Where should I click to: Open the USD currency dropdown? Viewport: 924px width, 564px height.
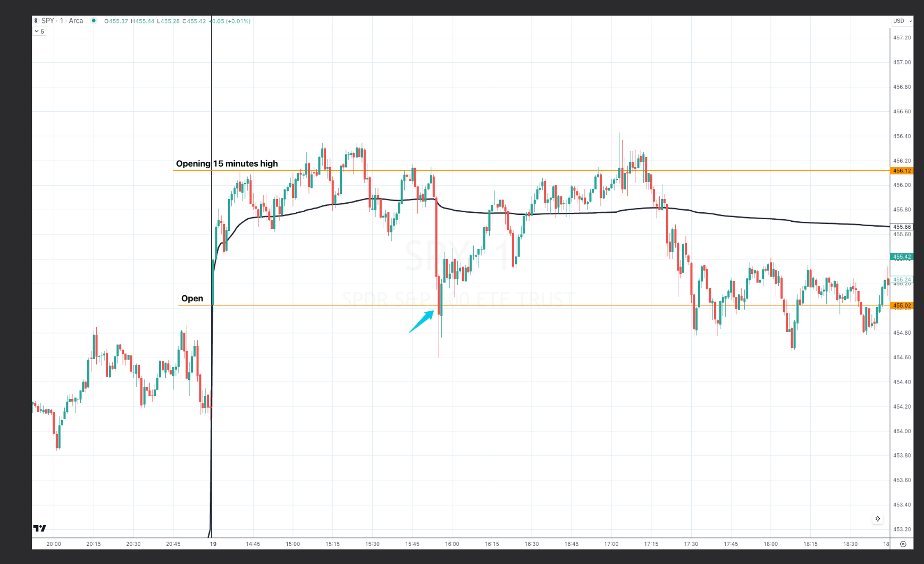click(x=902, y=21)
